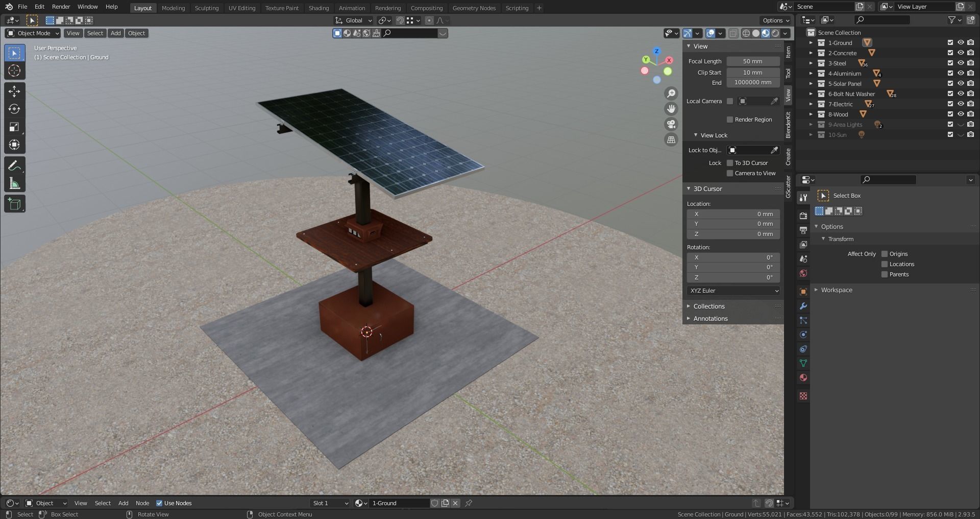Screen dimensions: 980x519
Task: Open the File menu
Action: [x=22, y=7]
